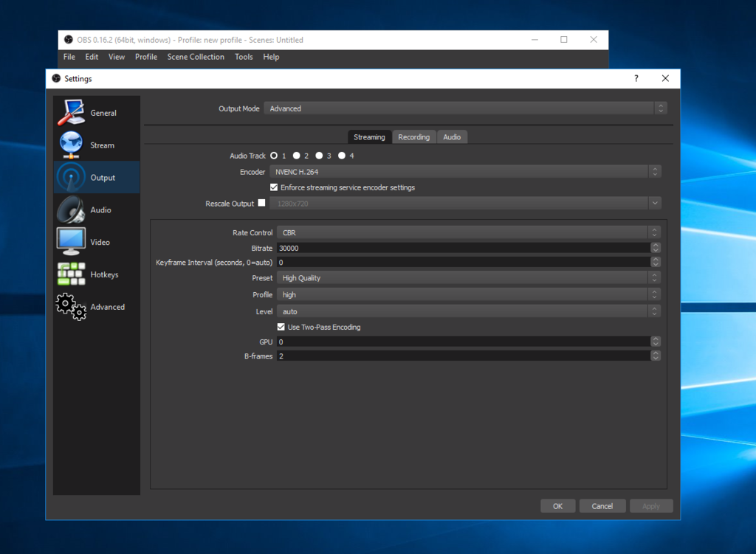This screenshot has height=554, width=756.
Task: Open the File menu in OBS
Action: pos(69,57)
